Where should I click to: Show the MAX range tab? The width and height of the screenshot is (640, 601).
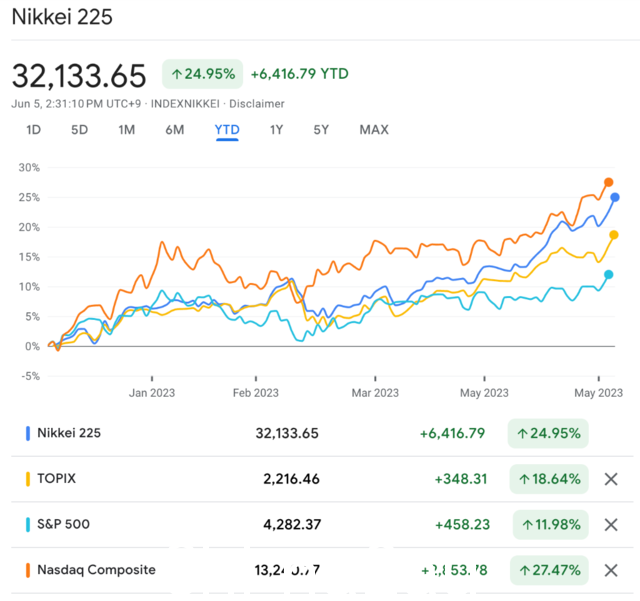tap(374, 130)
